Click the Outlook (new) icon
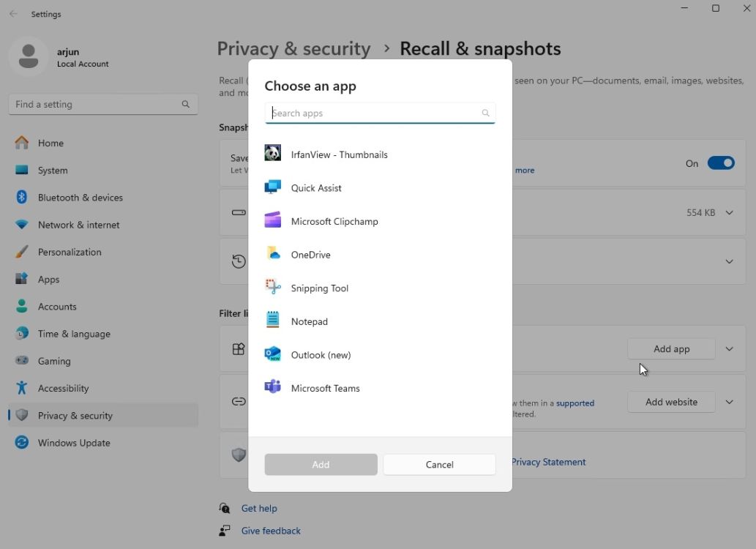 tap(272, 354)
